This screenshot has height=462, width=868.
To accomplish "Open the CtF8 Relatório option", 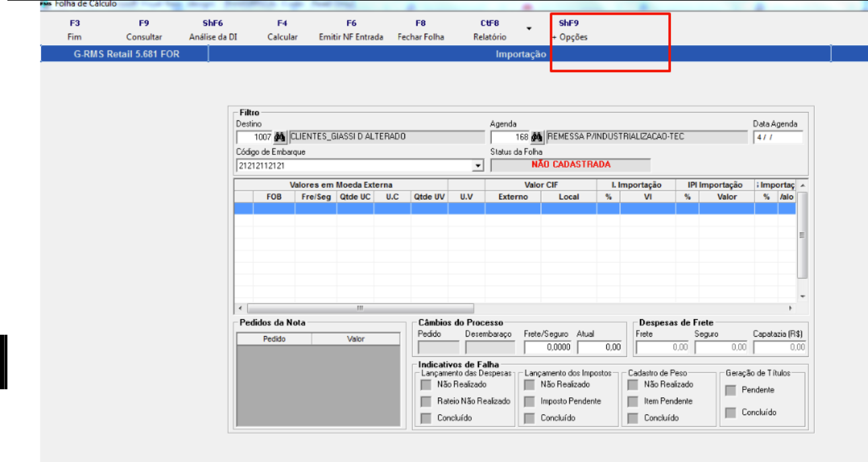I will click(x=490, y=30).
